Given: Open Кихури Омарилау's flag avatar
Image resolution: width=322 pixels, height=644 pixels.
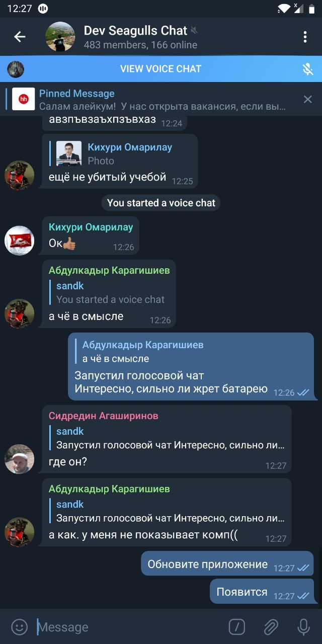Looking at the screenshot, I should pyautogui.click(x=20, y=240).
